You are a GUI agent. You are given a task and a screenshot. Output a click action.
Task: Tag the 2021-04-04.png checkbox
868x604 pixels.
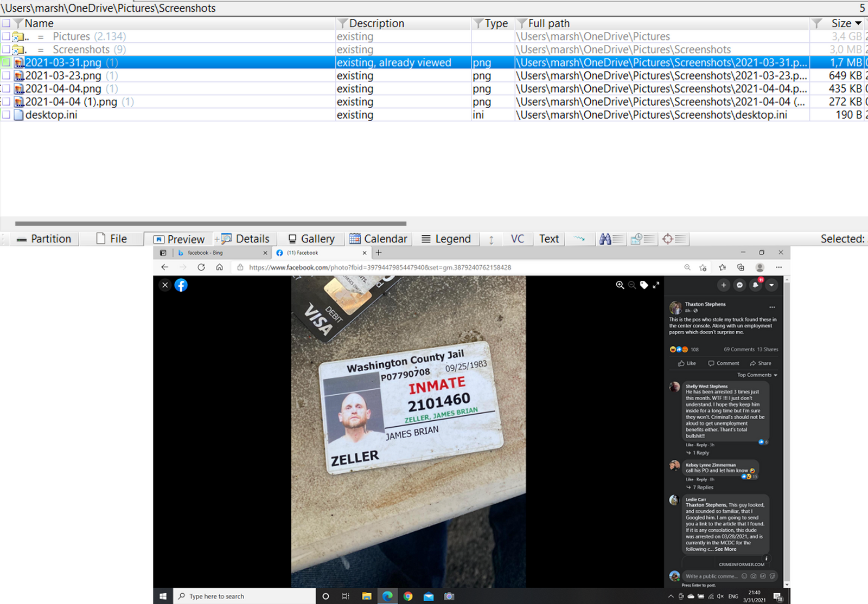point(6,88)
